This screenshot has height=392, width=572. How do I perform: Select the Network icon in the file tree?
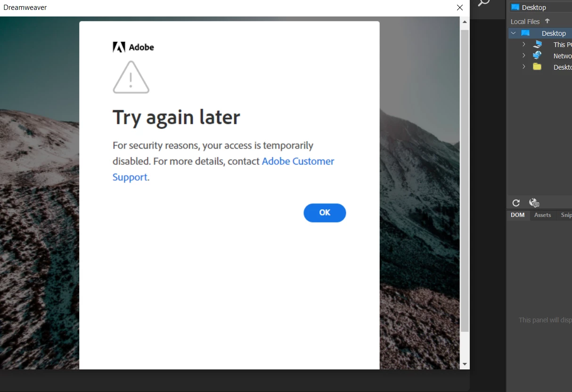(537, 56)
